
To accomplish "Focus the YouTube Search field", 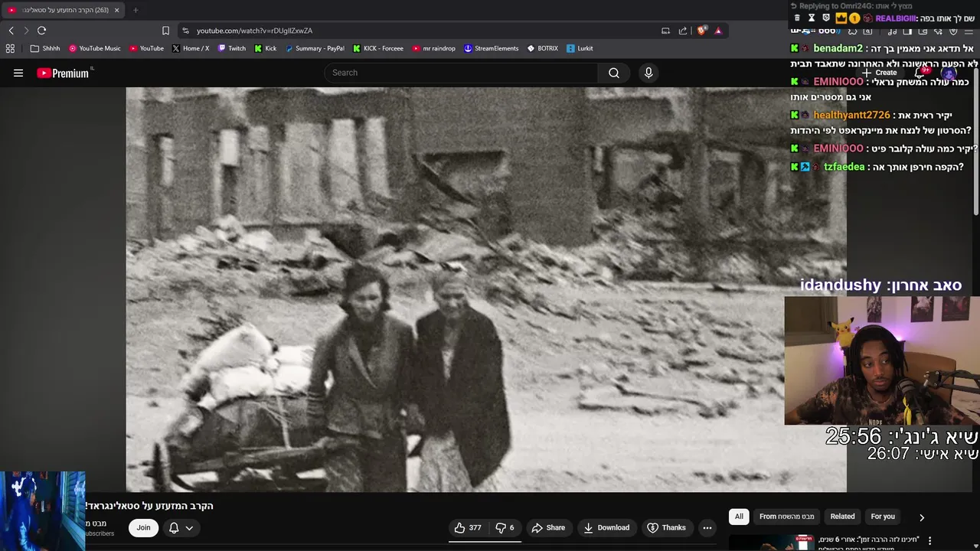I will [461, 73].
